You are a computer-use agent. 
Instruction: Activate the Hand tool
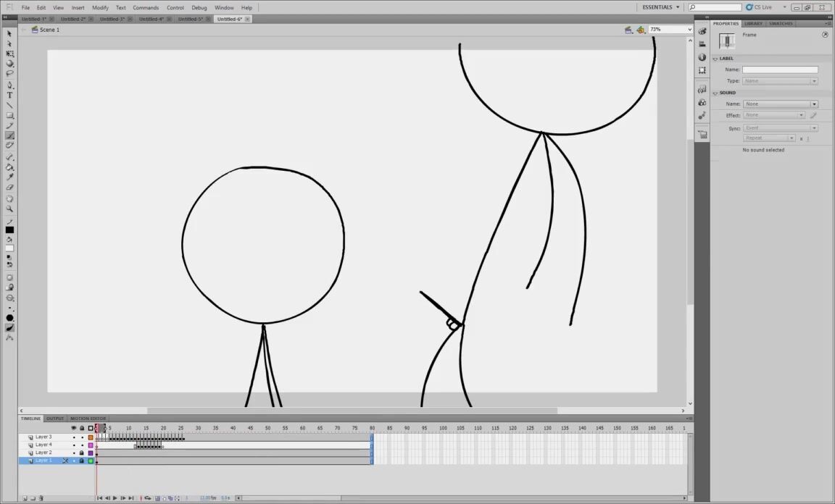pos(9,198)
